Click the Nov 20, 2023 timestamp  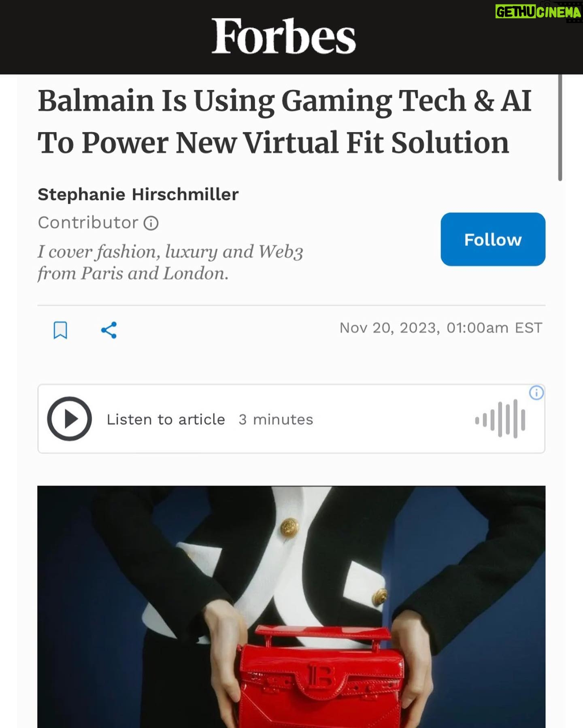pos(440,328)
